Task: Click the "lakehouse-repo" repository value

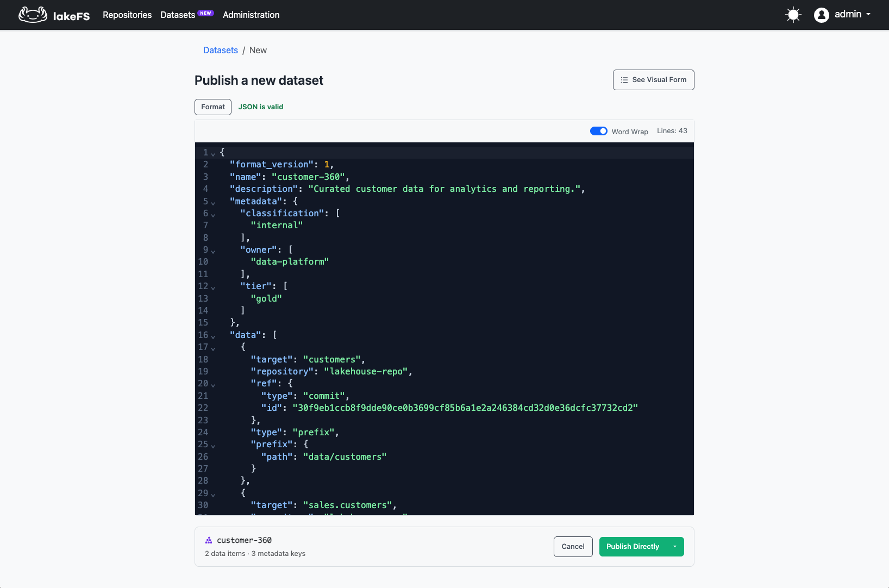Action: pyautogui.click(x=366, y=371)
